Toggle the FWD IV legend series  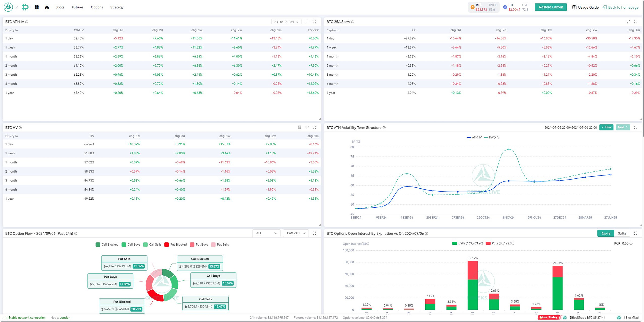492,137
